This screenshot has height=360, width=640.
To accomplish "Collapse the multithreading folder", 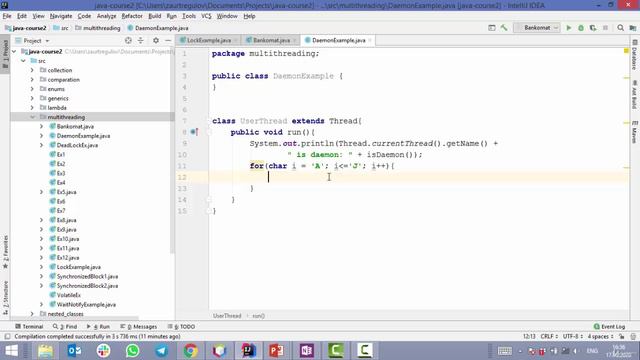I will [x=32, y=117].
